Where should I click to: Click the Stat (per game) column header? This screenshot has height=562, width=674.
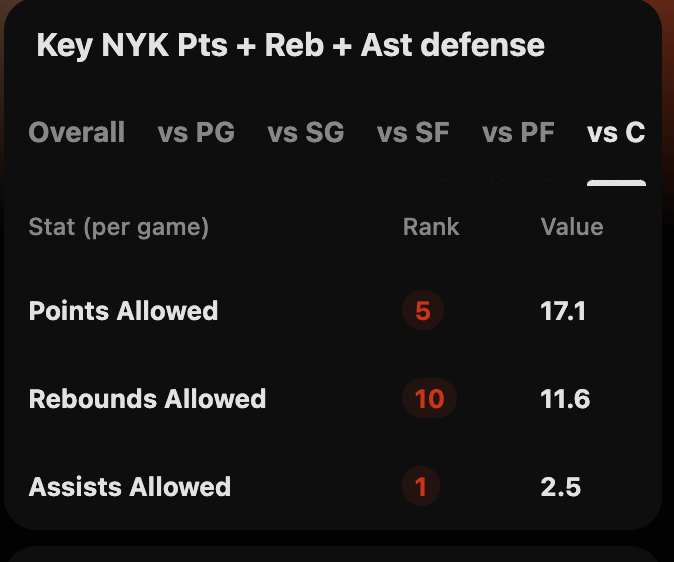pyautogui.click(x=119, y=227)
